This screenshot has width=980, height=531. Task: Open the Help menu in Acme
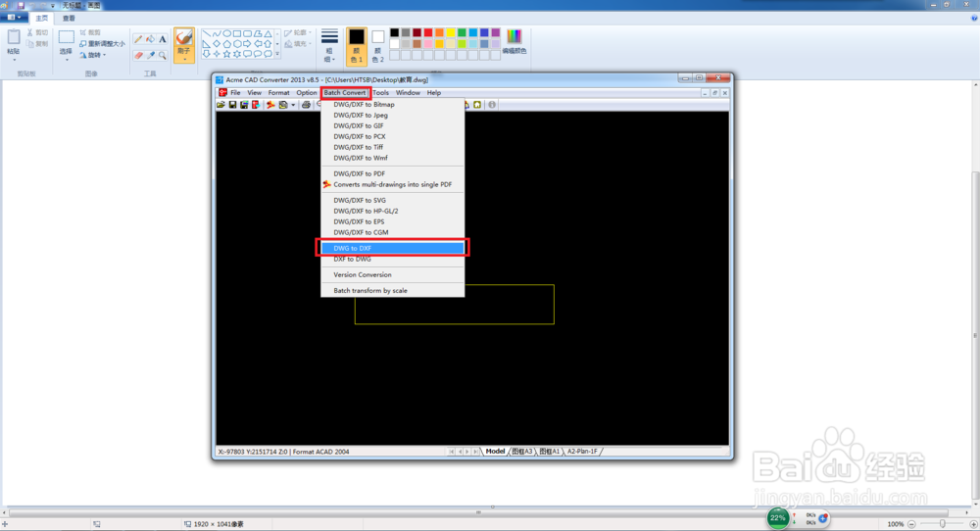point(434,92)
